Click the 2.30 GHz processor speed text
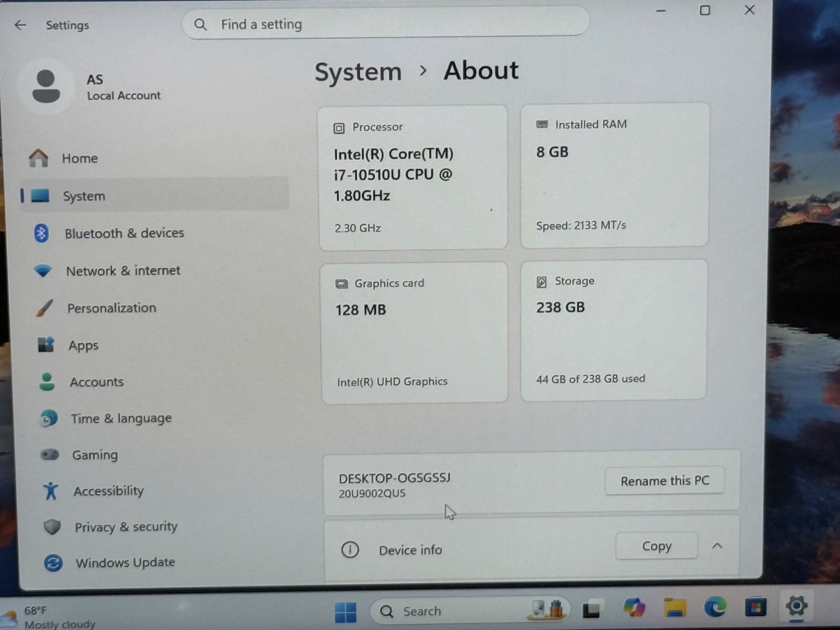 click(358, 228)
